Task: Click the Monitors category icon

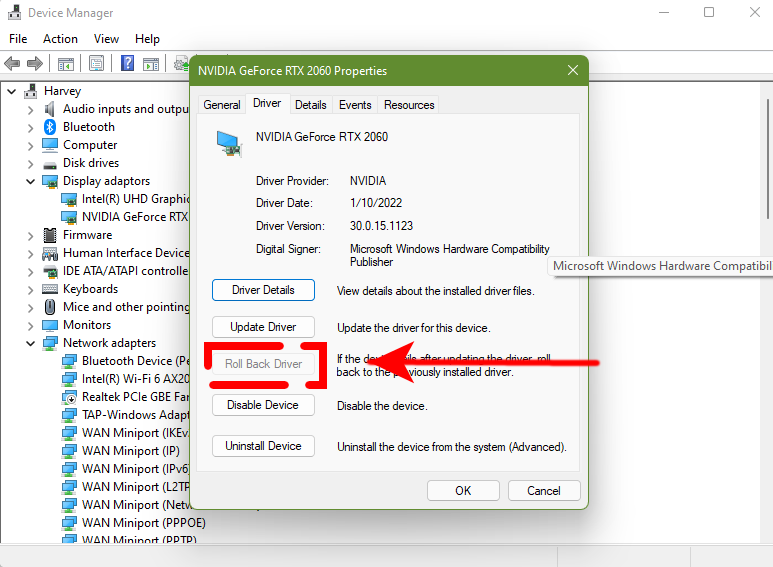Action: 50,325
